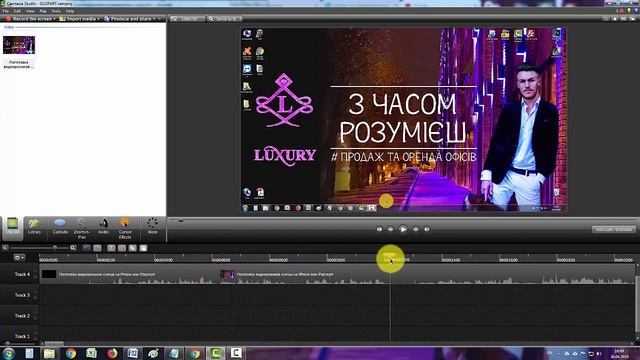This screenshot has width=640, height=360.
Task: Play the preview video
Action: [403, 229]
